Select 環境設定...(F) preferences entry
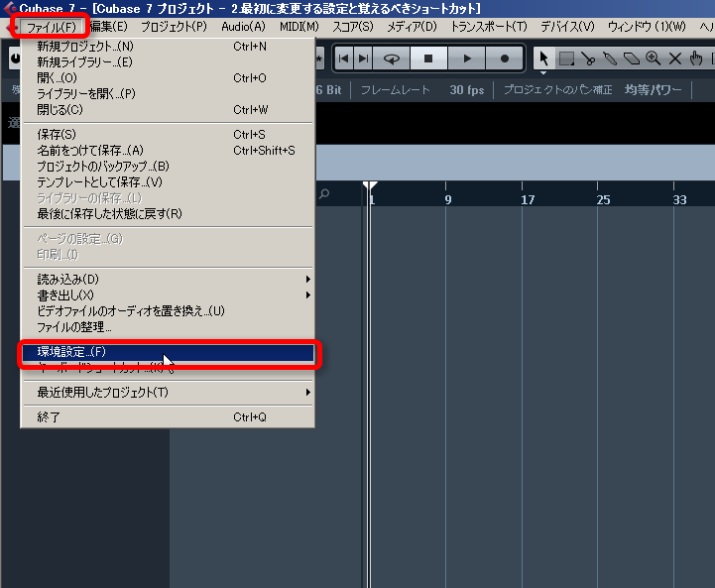This screenshot has height=588, width=715. tap(168, 352)
